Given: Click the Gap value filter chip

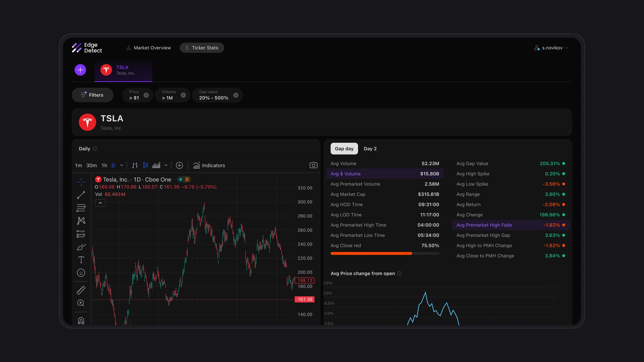Looking at the screenshot, I should click(217, 95).
